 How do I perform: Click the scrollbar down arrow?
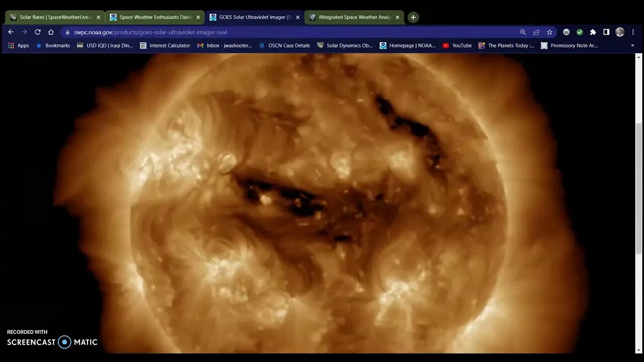click(639, 350)
